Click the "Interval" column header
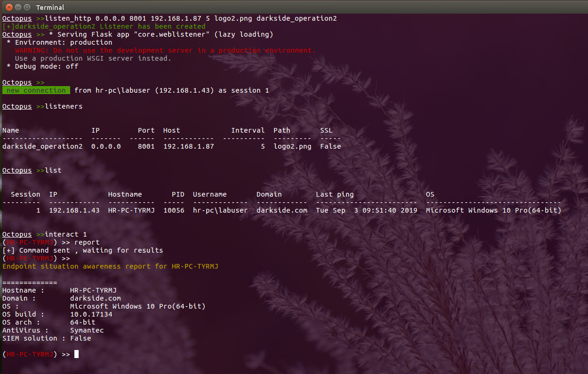 248,130
